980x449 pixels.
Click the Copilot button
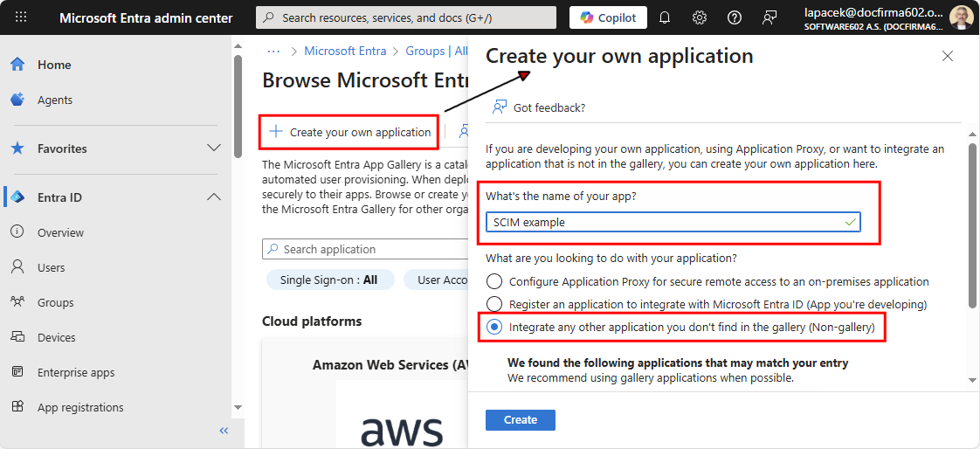pyautogui.click(x=608, y=17)
